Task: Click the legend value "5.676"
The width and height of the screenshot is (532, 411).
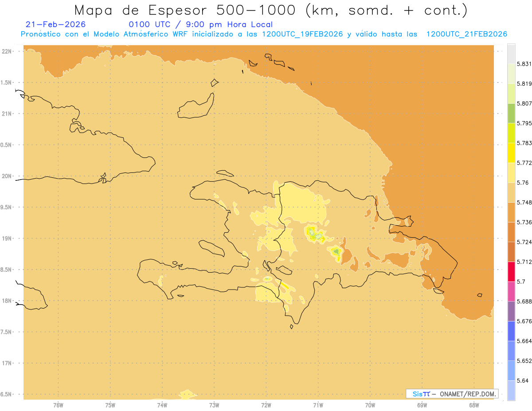Action: 524,321
